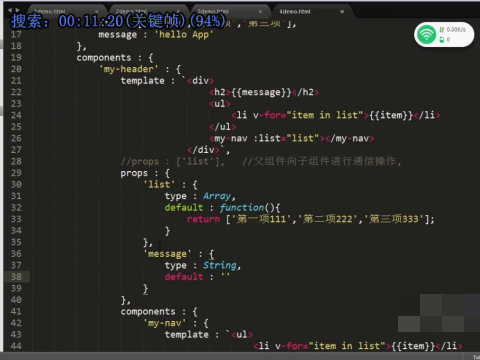
Task: Click the unsaved dot on the 4demo.html tab
Action: (x=342, y=12)
